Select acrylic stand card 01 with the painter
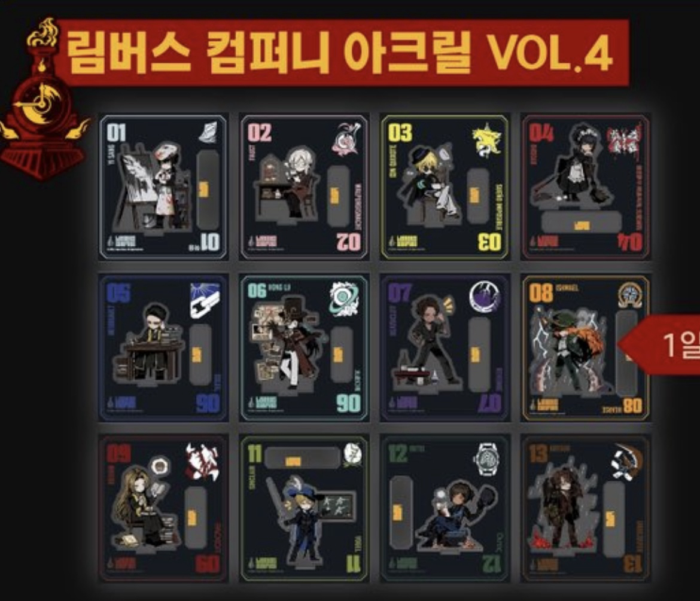The width and height of the screenshot is (700, 601). coord(163,187)
